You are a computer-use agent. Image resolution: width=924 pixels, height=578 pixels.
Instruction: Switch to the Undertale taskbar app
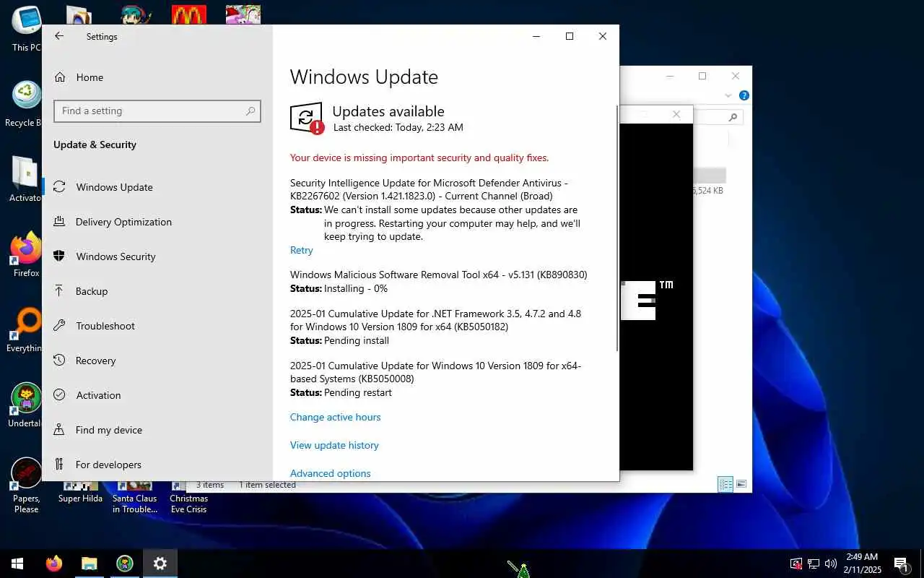point(124,564)
